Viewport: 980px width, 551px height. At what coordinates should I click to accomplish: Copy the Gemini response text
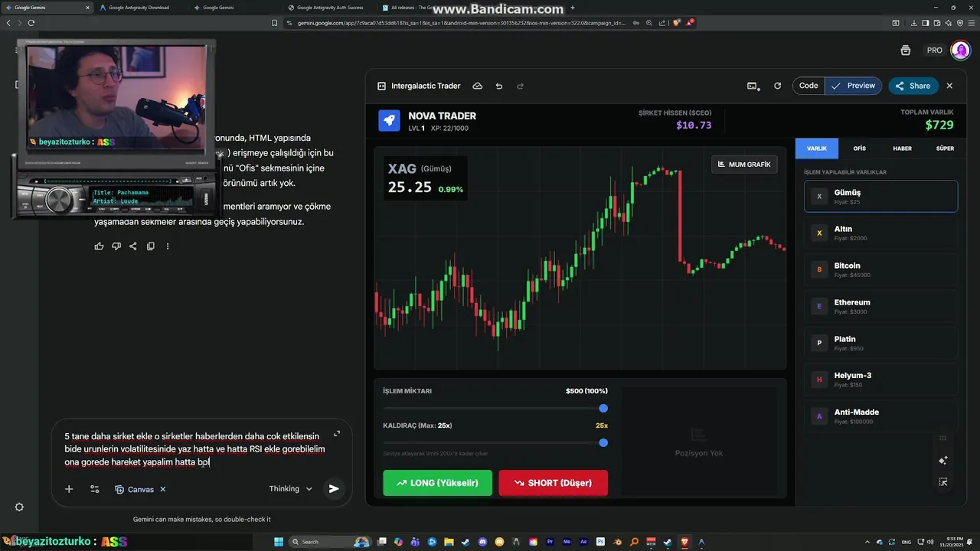[151, 246]
